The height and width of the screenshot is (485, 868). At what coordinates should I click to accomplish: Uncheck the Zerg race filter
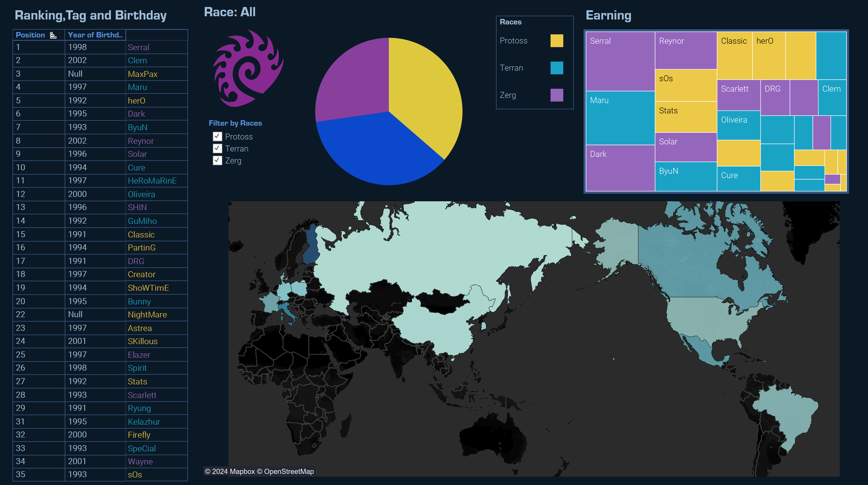coord(217,161)
